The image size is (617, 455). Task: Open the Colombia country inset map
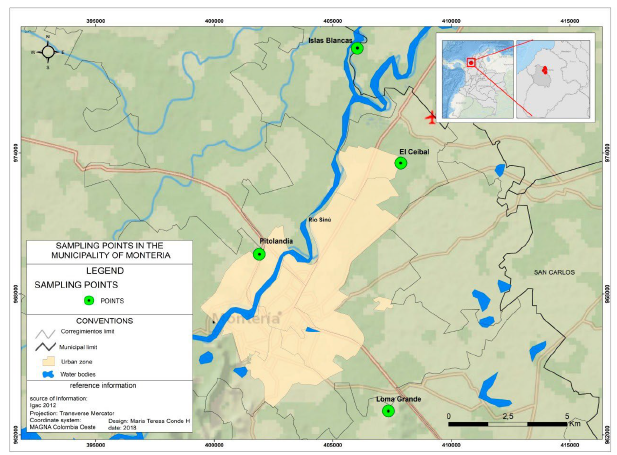pyautogui.click(x=477, y=77)
